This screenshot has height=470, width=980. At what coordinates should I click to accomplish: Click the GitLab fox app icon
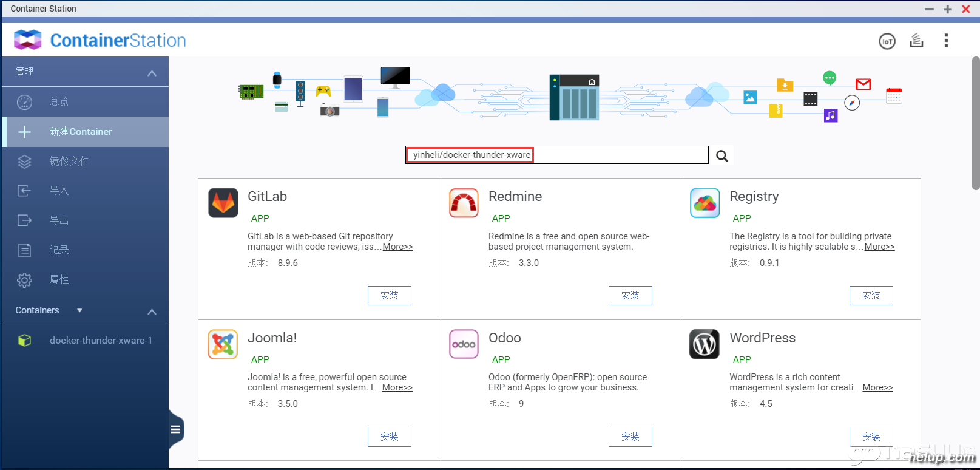click(x=223, y=203)
